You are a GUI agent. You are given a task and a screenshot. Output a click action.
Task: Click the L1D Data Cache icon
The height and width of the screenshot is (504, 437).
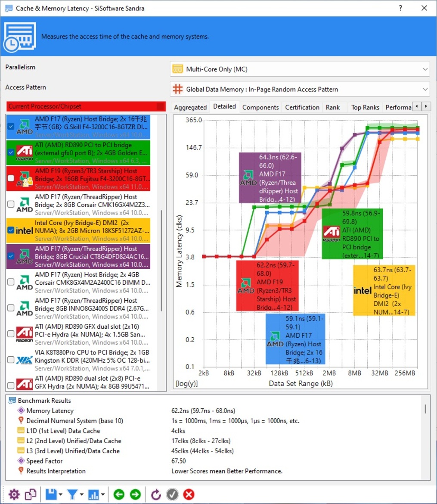[x=21, y=430]
